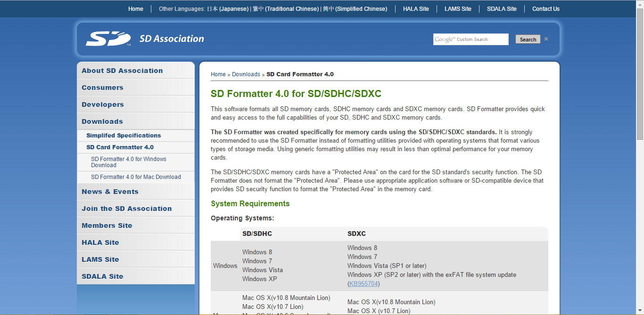This screenshot has width=644, height=315.
Task: Select SD Card Formatter 4.0 submenu item
Action: pyautogui.click(x=136, y=147)
